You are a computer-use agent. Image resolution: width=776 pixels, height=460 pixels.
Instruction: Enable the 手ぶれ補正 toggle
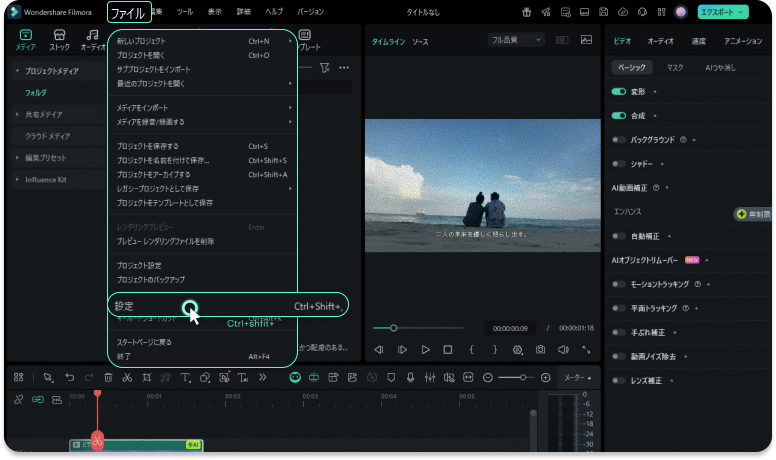tap(618, 331)
